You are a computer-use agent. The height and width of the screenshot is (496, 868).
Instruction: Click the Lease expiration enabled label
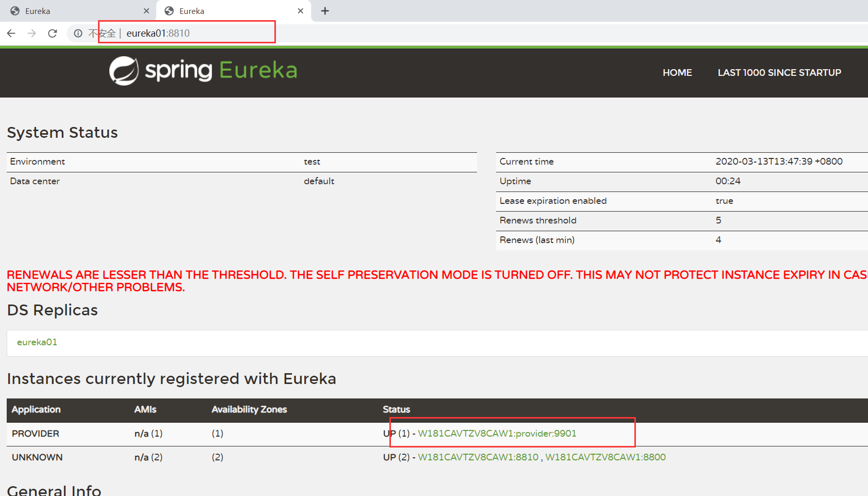tap(553, 201)
